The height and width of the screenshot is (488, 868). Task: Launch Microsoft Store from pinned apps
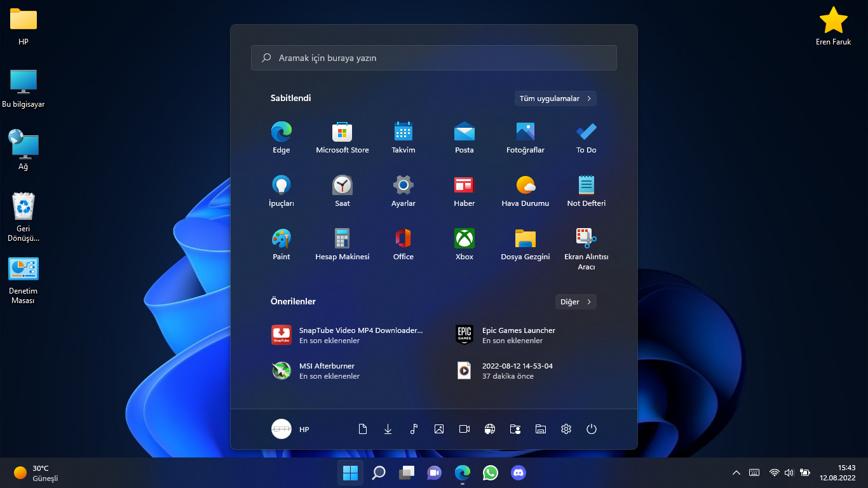pyautogui.click(x=342, y=138)
